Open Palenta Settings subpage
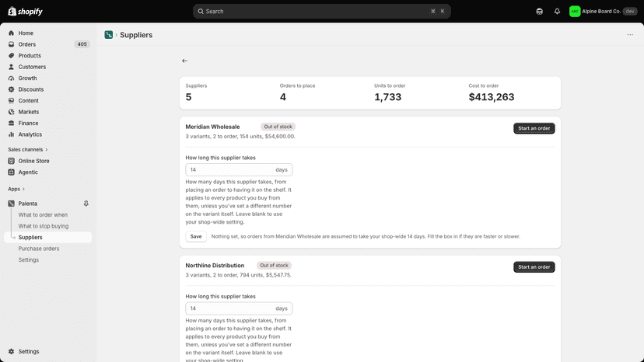 28,259
